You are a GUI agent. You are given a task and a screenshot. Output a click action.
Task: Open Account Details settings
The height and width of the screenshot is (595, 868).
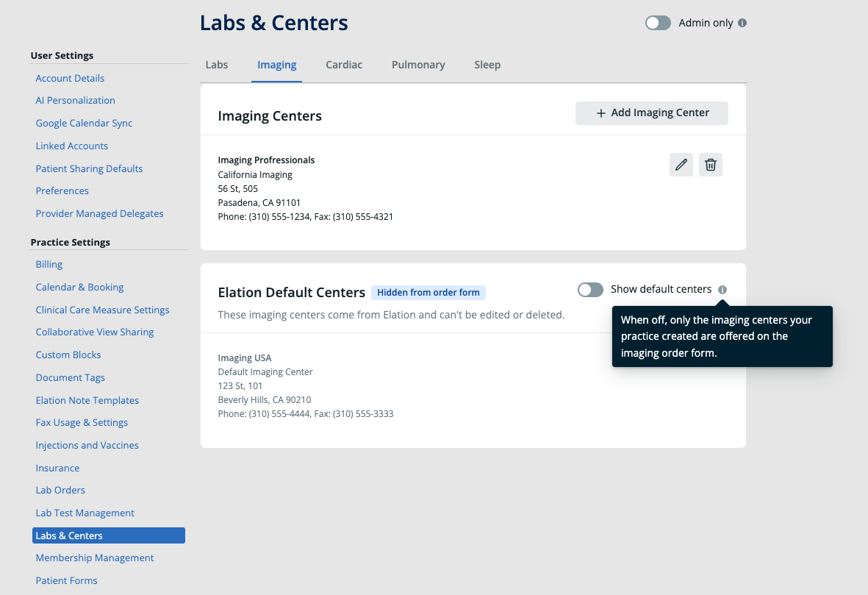point(70,78)
